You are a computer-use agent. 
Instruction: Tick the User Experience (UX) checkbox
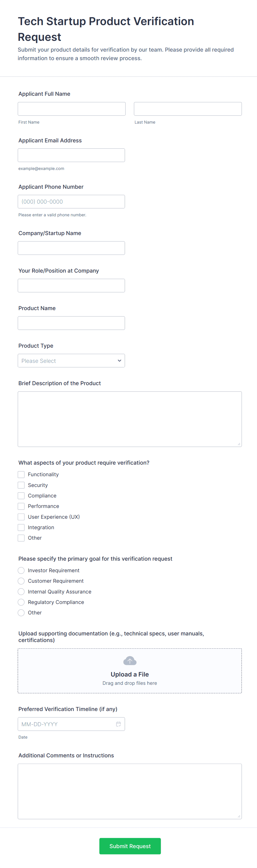(x=21, y=516)
